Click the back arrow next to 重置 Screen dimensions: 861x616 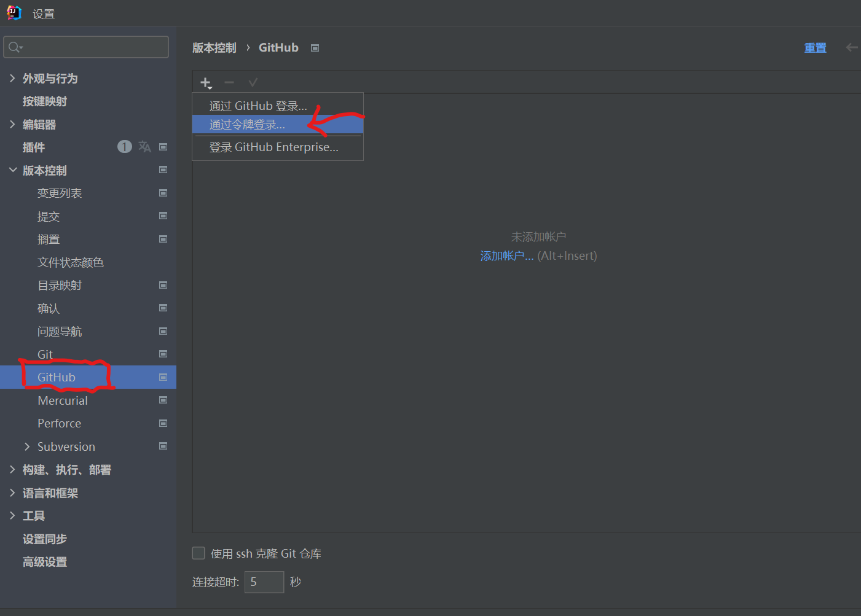(x=852, y=47)
